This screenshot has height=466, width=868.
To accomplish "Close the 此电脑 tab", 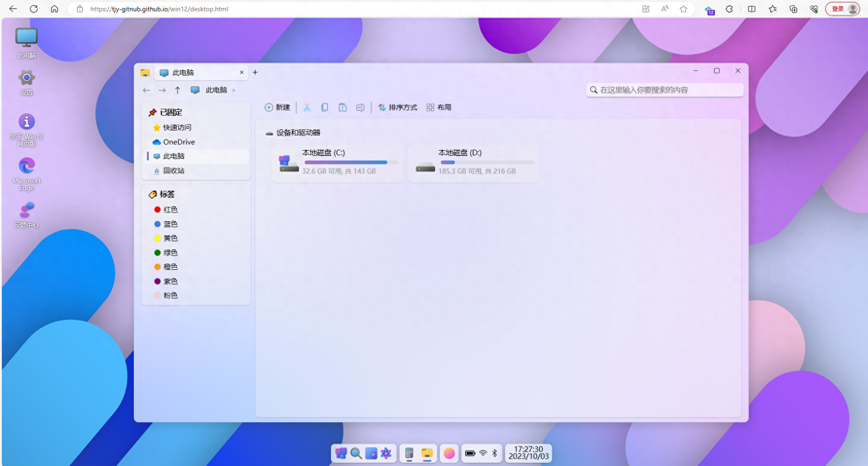I will click(x=242, y=72).
